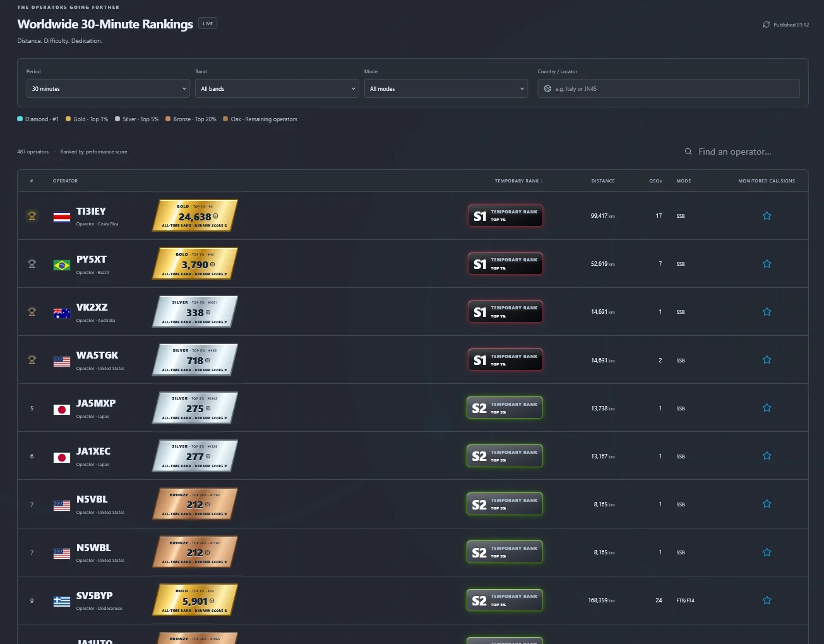Image resolution: width=824 pixels, height=644 pixels.
Task: Click the info icon on SV5BYP's 5,901 score
Action: point(212,600)
